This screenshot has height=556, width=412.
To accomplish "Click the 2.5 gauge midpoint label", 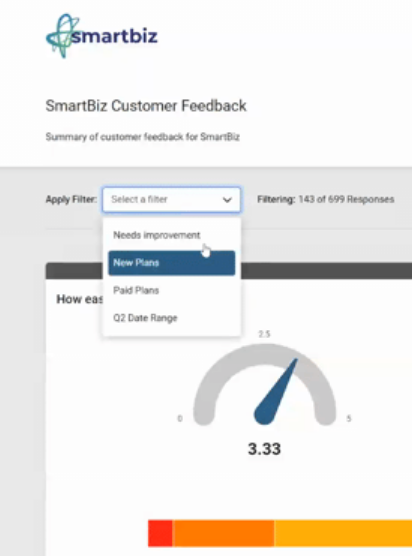I will 264,334.
